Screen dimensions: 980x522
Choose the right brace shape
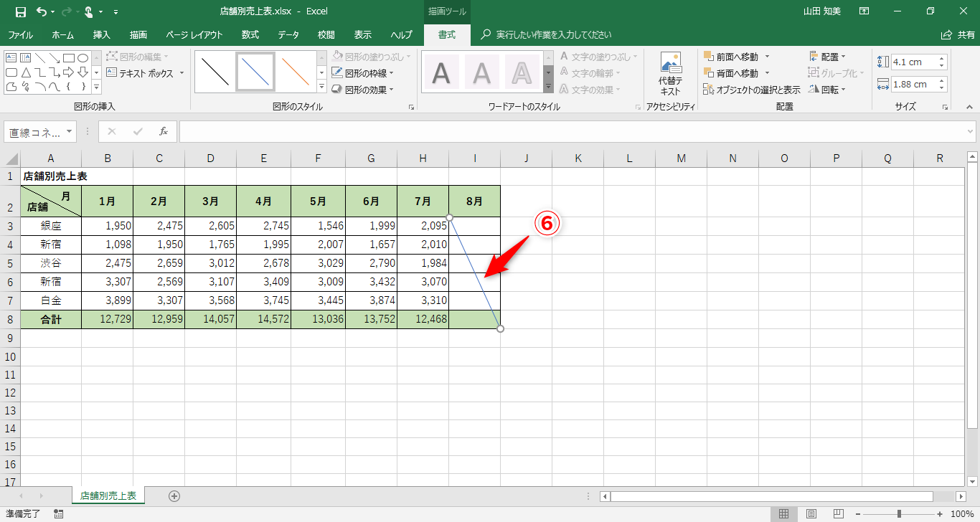(x=83, y=87)
